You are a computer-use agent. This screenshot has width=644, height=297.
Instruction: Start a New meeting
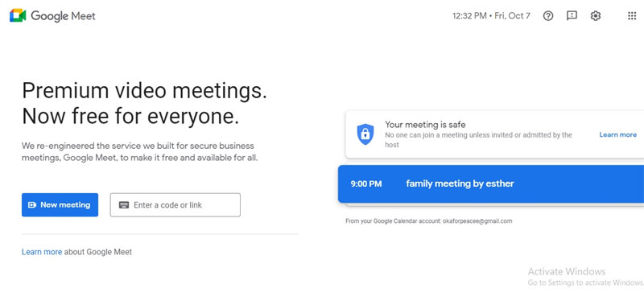pyautogui.click(x=60, y=204)
